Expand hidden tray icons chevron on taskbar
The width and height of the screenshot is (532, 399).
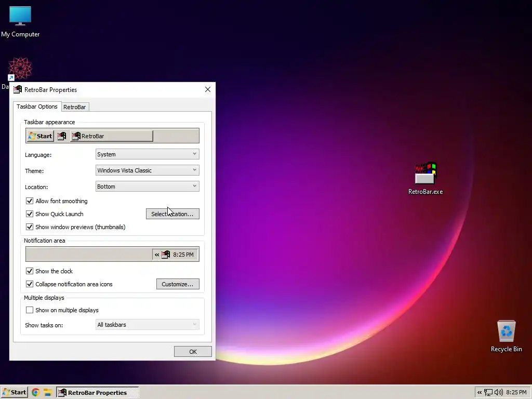tap(480, 393)
